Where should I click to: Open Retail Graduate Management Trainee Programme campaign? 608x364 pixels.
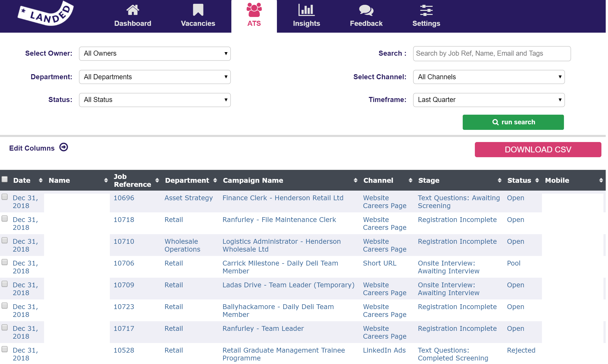(x=283, y=354)
